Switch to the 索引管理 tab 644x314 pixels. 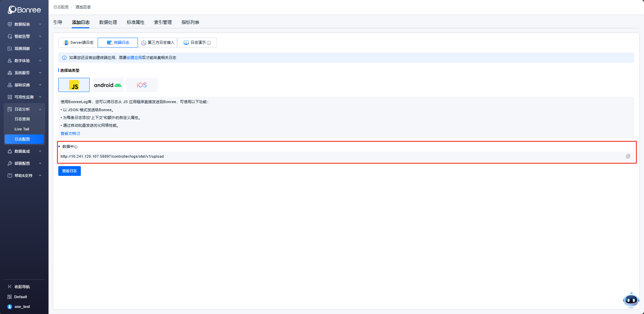163,22
